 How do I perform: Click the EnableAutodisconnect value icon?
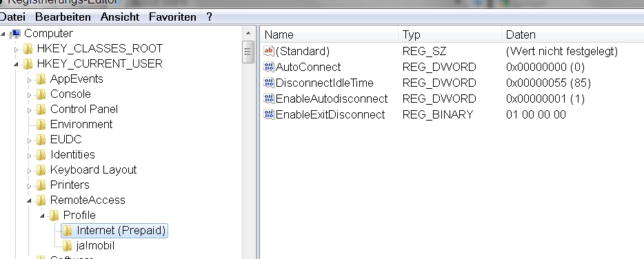(x=269, y=99)
